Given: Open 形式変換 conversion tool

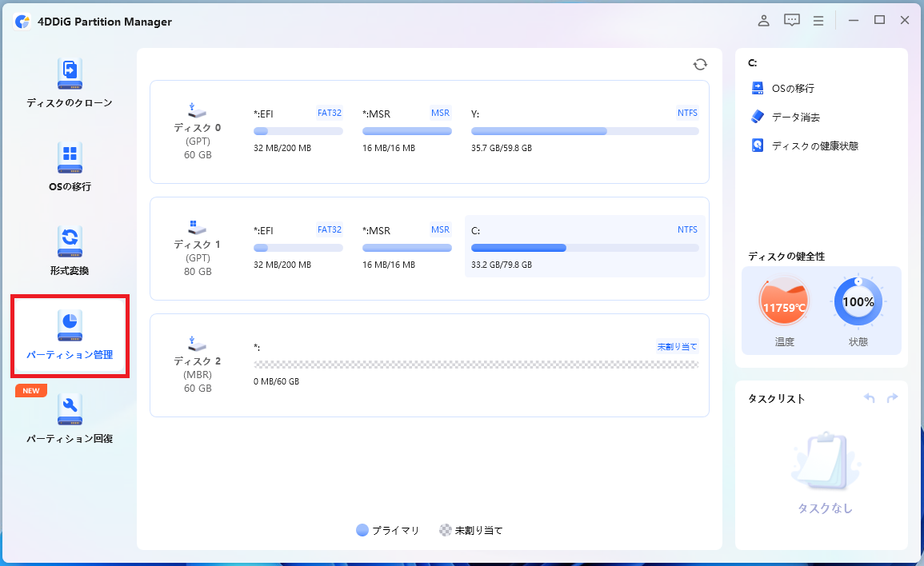Looking at the screenshot, I should [x=70, y=251].
